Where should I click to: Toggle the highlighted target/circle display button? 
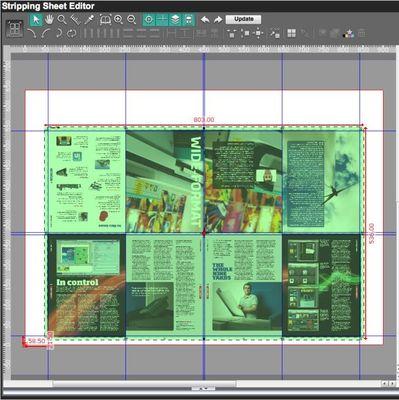click(149, 20)
